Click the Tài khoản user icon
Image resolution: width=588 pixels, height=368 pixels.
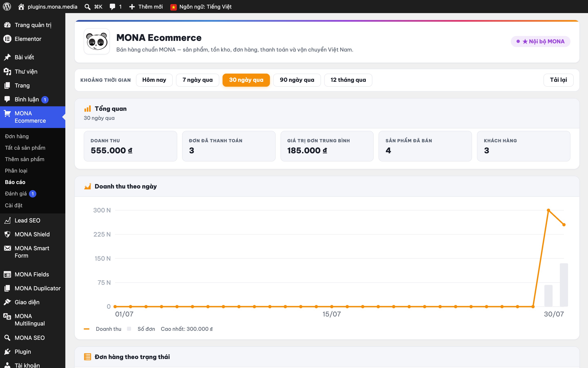tap(7, 365)
